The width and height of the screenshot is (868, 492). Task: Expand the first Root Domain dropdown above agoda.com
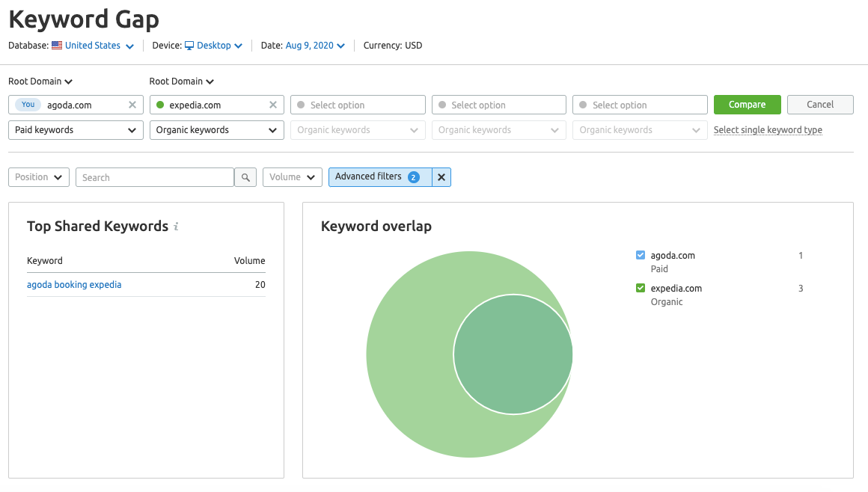pos(40,82)
